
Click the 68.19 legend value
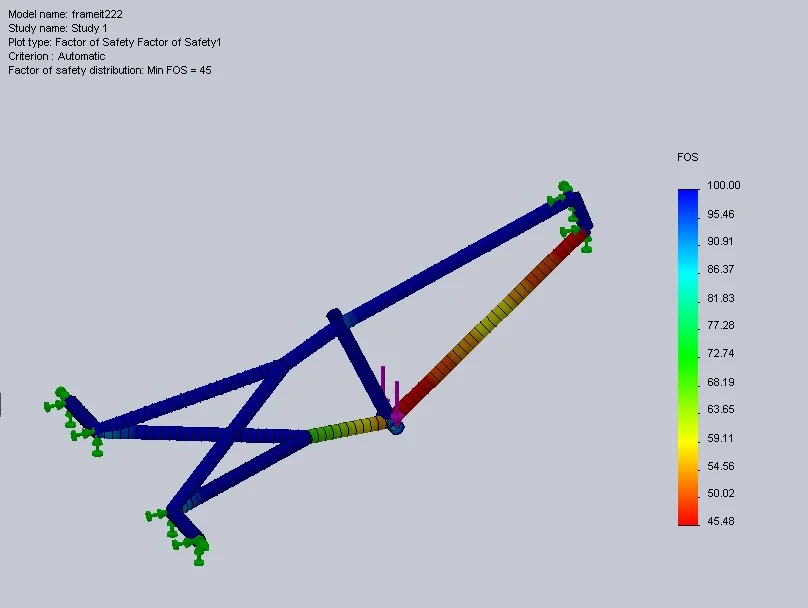click(x=720, y=382)
